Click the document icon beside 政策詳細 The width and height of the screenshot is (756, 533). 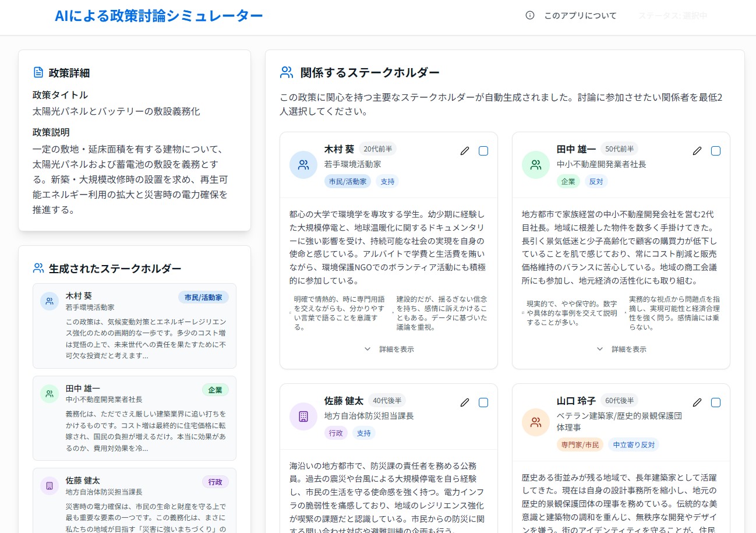pos(38,73)
